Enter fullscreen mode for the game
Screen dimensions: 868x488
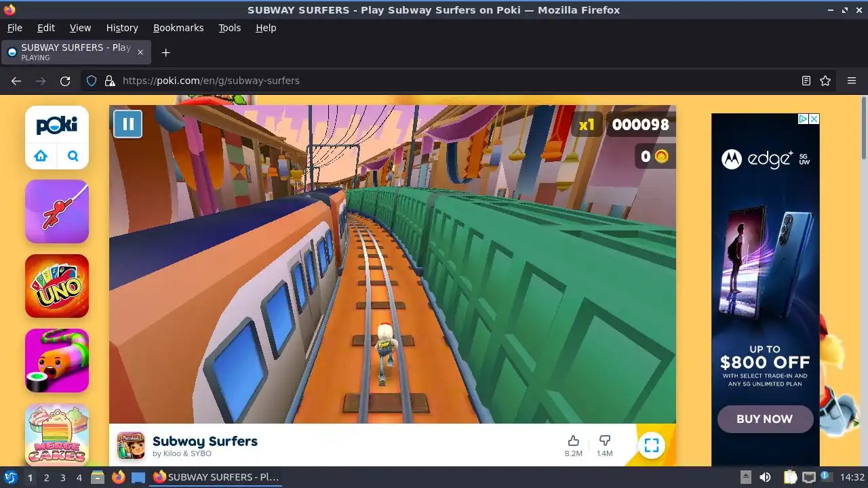click(x=651, y=445)
